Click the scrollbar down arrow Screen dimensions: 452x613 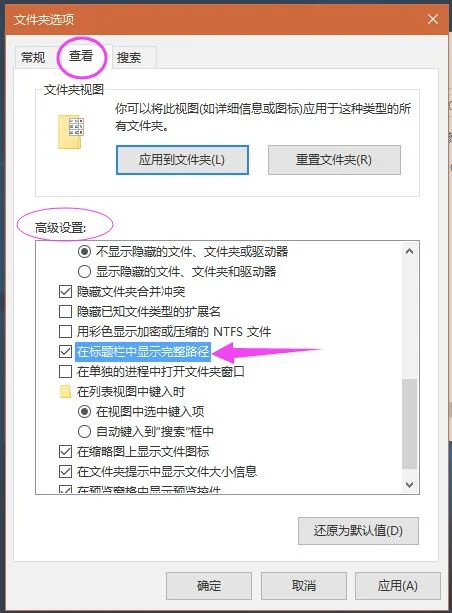(x=409, y=485)
